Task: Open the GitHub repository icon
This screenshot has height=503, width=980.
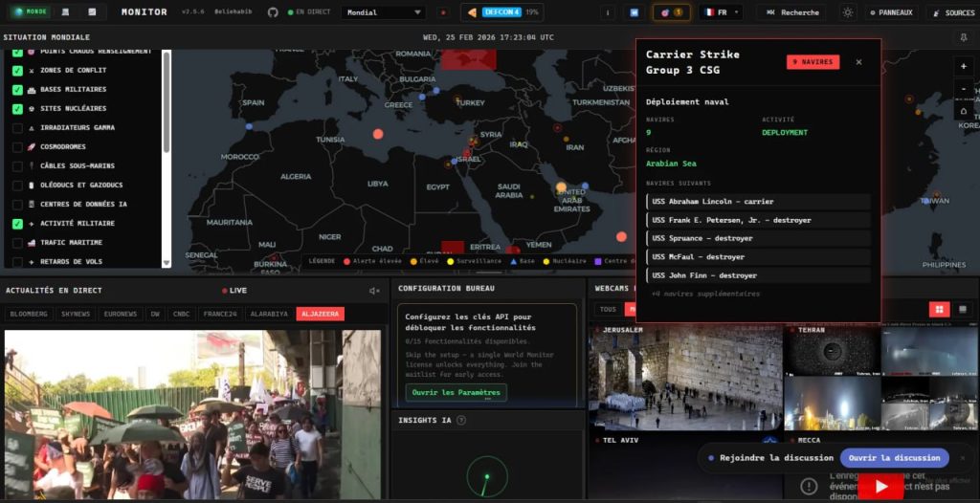Action: point(273,12)
